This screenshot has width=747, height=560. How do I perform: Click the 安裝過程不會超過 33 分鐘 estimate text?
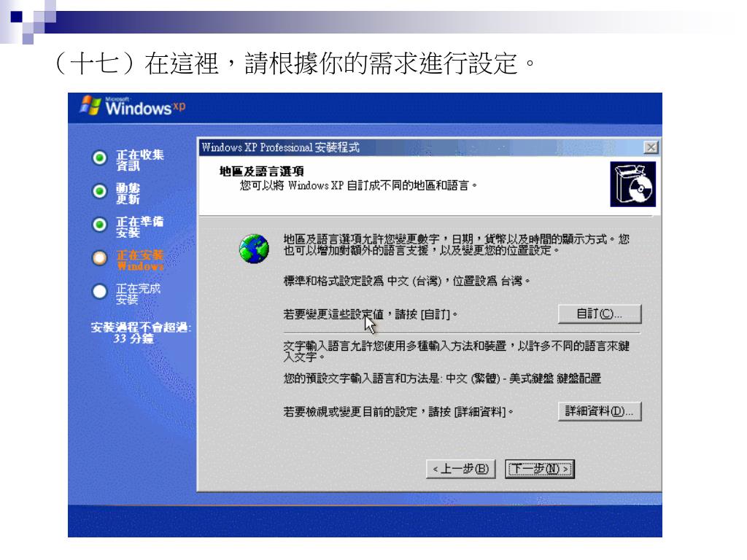(x=141, y=332)
